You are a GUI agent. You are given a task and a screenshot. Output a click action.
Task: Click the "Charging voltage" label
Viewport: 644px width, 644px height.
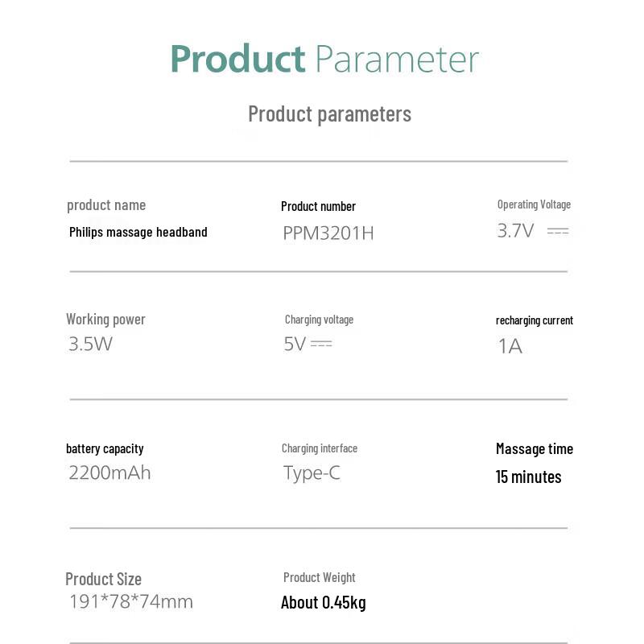pos(319,320)
